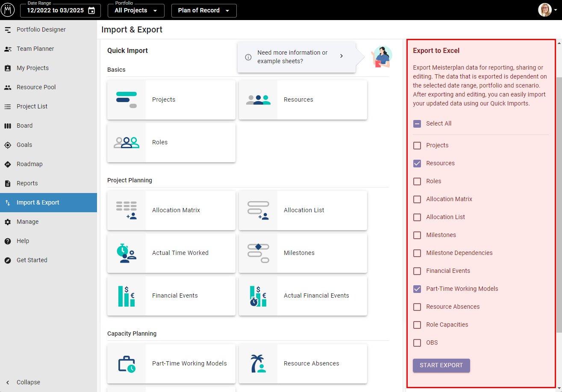Collapse the left sidebar

click(x=28, y=382)
